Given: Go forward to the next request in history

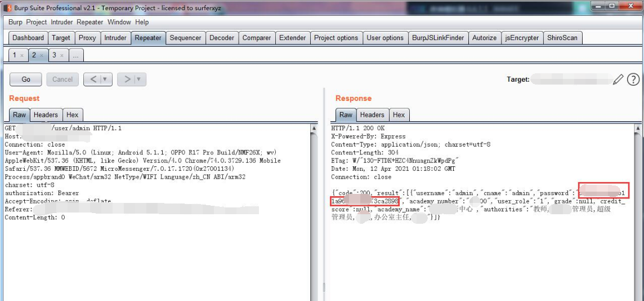Looking at the screenshot, I should (x=127, y=79).
